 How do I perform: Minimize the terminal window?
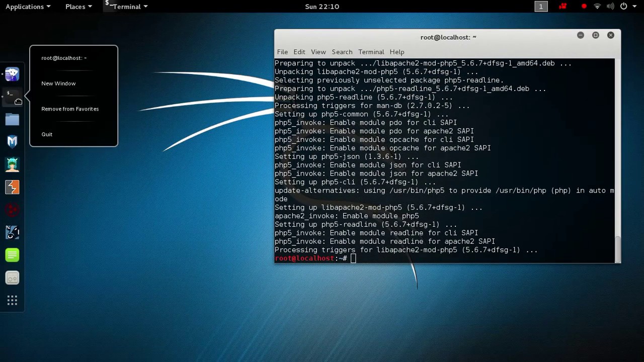click(581, 35)
